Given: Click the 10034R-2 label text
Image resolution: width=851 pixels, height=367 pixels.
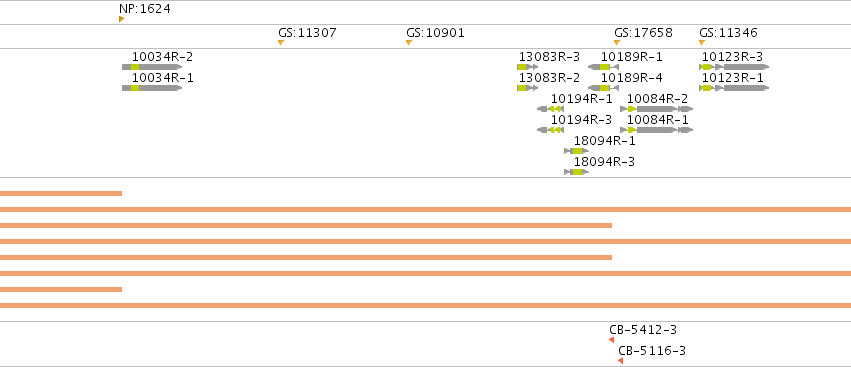Looking at the screenshot, I should point(163,57).
